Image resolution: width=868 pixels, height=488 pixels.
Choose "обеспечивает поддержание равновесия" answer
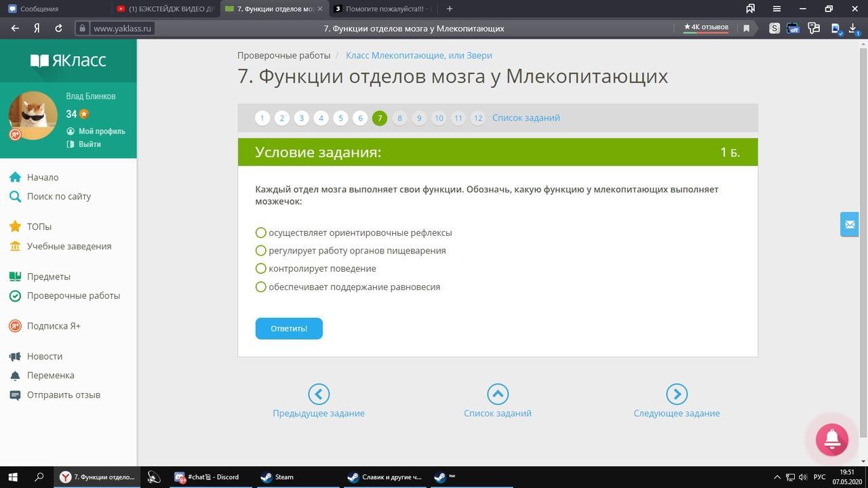pyautogui.click(x=348, y=287)
